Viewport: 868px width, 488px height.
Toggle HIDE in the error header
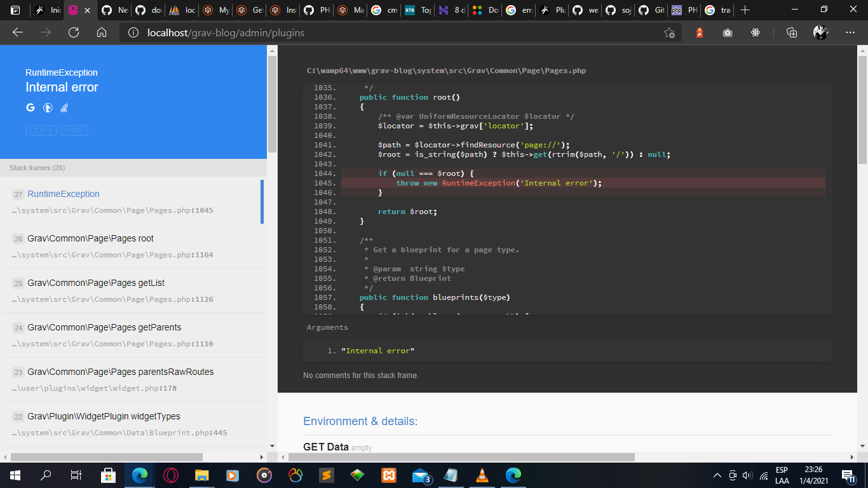(74, 130)
